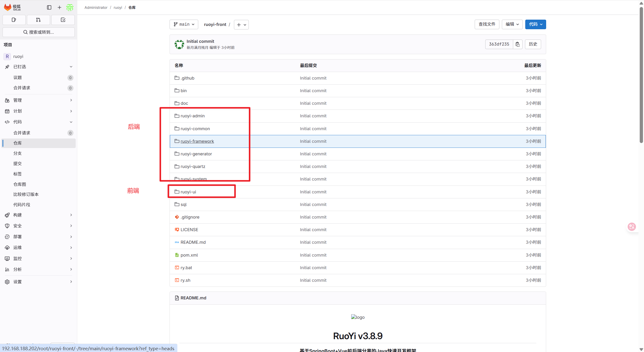Viewport: 644px width, 352px height.
Task: Open the merge requests shortcut icon
Action: pos(38,20)
